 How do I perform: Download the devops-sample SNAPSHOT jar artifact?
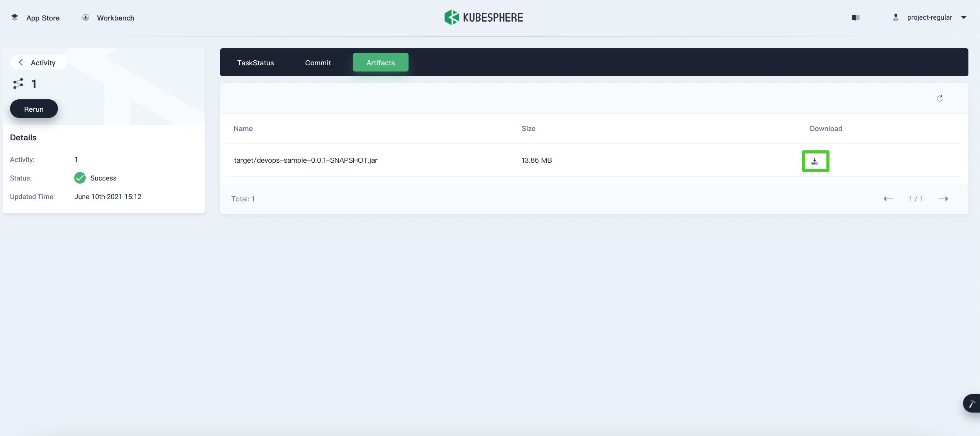click(x=815, y=161)
